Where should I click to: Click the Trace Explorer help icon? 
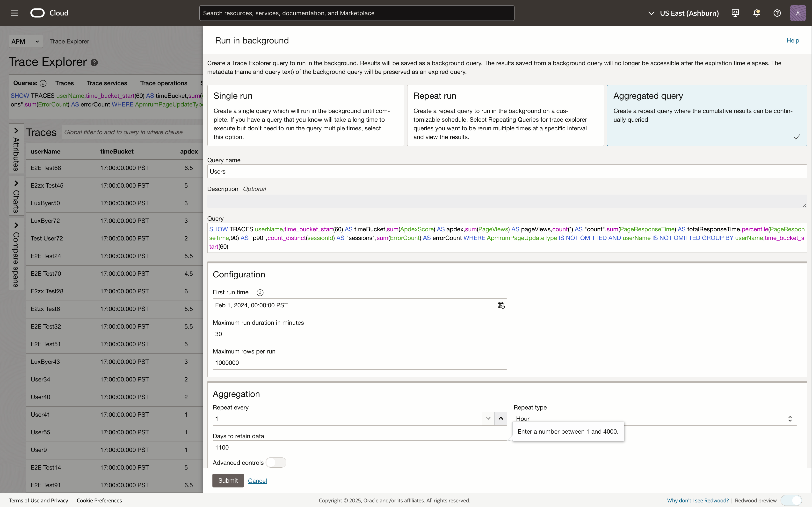(94, 63)
